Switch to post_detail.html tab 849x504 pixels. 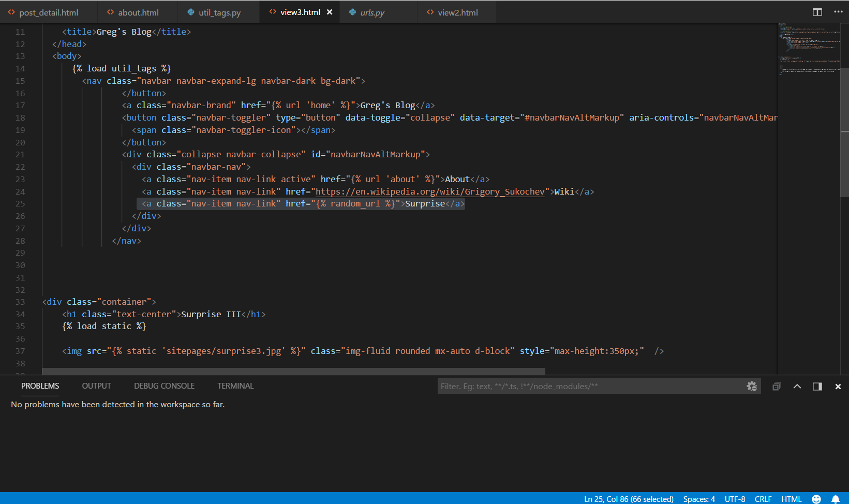pos(49,12)
